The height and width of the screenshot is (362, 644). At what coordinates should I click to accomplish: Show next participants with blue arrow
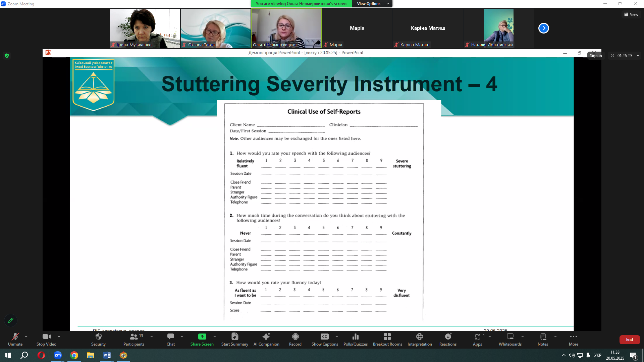tap(543, 28)
